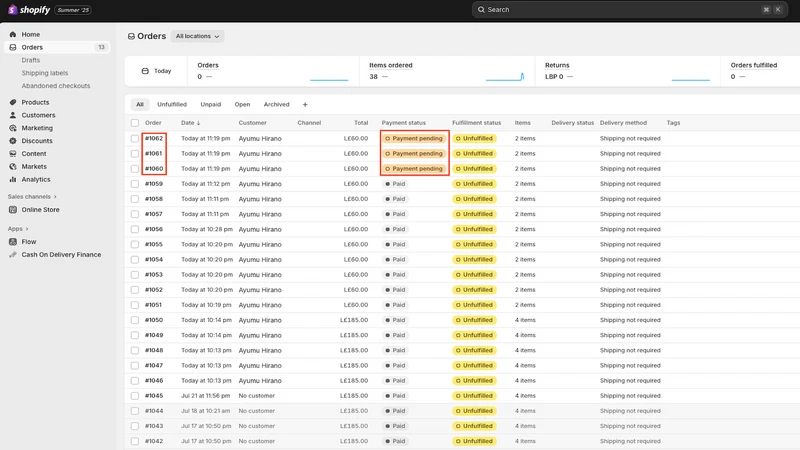Open Marketing via its target icon
800x450 pixels.
point(13,128)
